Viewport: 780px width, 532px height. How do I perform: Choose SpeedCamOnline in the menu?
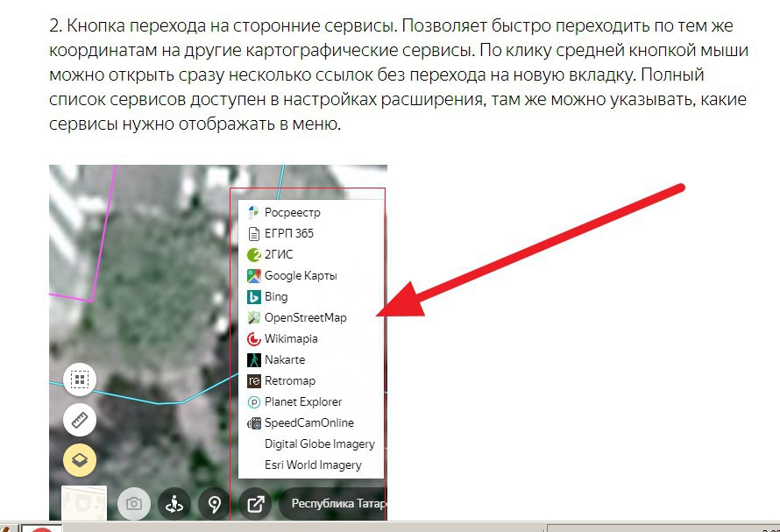coord(311,423)
